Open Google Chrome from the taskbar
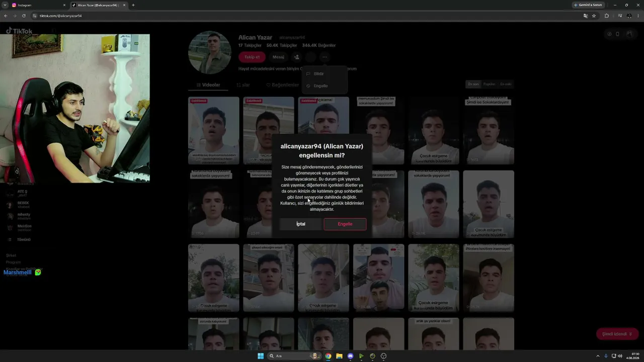Screen dimensions: 644x362 [329, 356]
